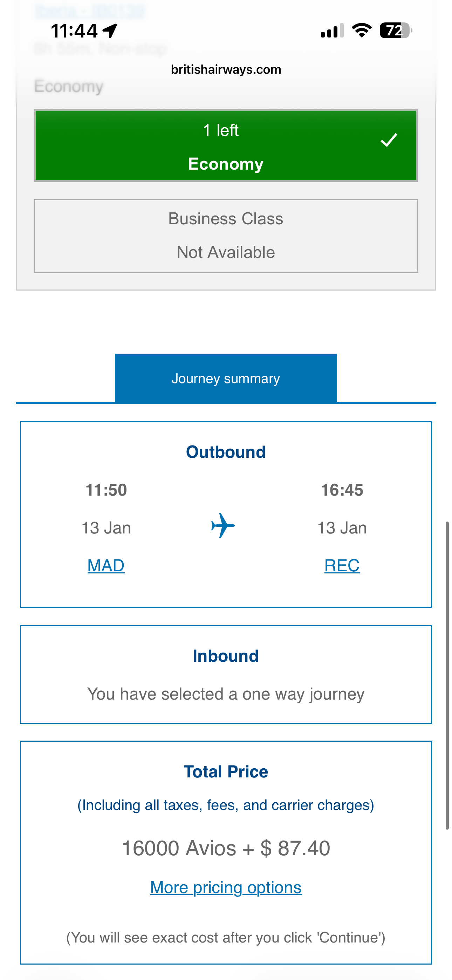Tap the britishairways.com address bar
This screenshot has height=980, width=452.
pyautogui.click(x=226, y=70)
